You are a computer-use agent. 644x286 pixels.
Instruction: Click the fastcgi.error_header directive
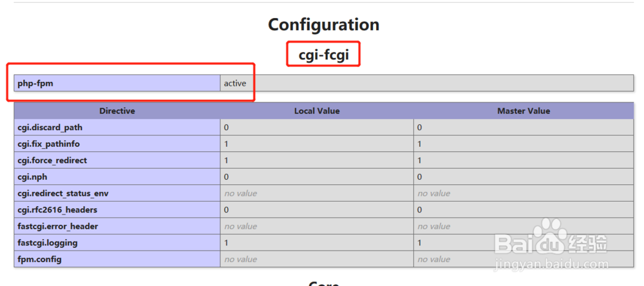(x=57, y=226)
